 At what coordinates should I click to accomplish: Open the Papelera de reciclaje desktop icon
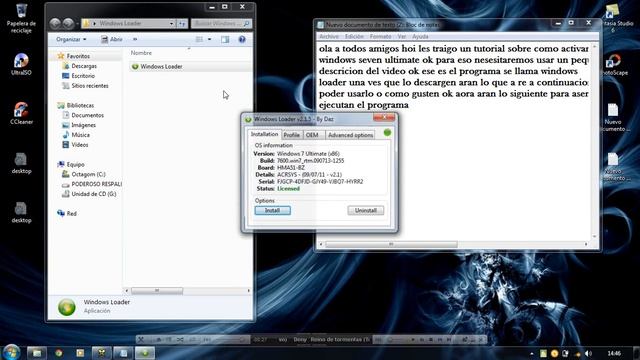(21, 18)
